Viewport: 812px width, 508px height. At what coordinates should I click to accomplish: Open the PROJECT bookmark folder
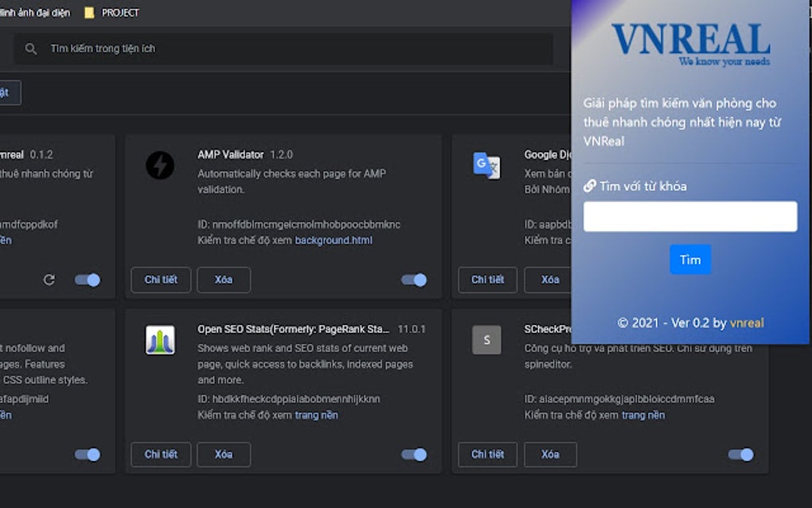pos(112,13)
